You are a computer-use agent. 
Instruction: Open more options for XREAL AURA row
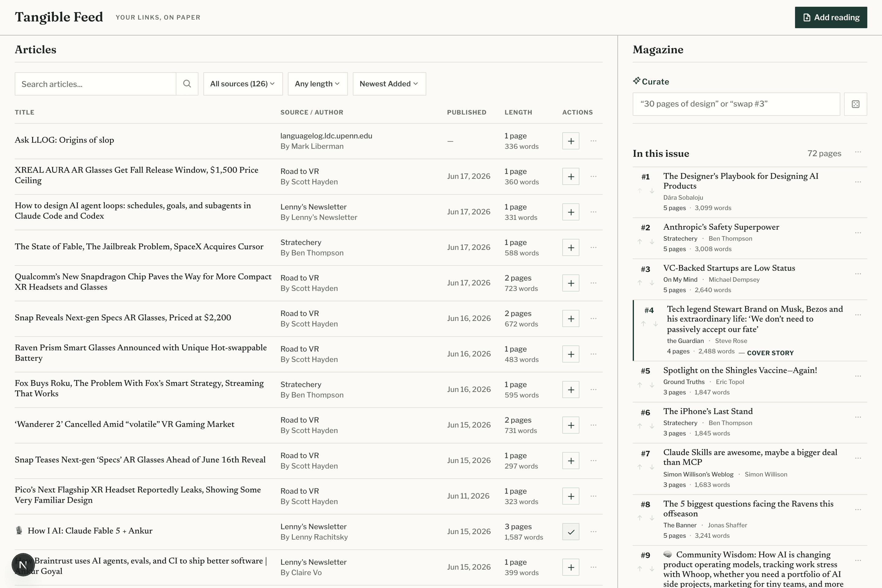pyautogui.click(x=593, y=177)
